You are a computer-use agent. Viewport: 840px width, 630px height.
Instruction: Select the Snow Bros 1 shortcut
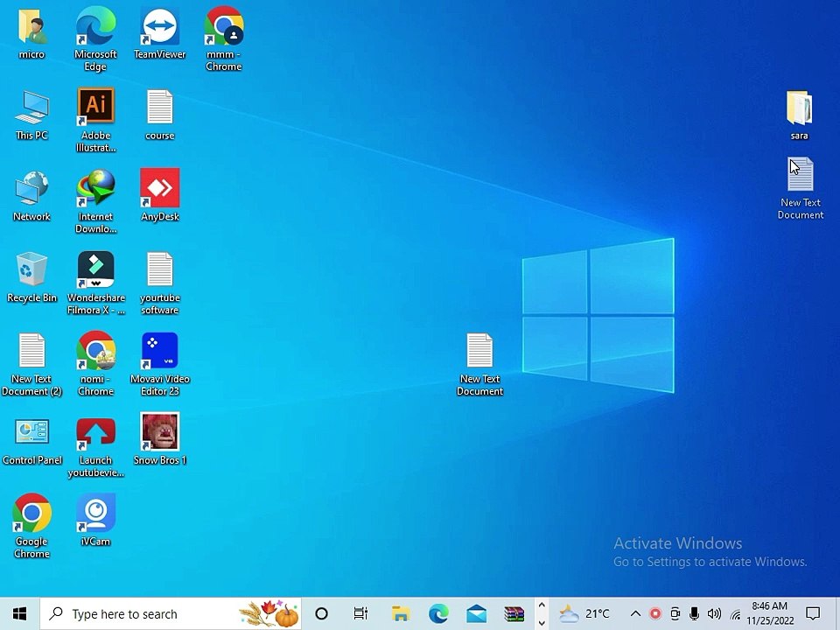point(159,438)
